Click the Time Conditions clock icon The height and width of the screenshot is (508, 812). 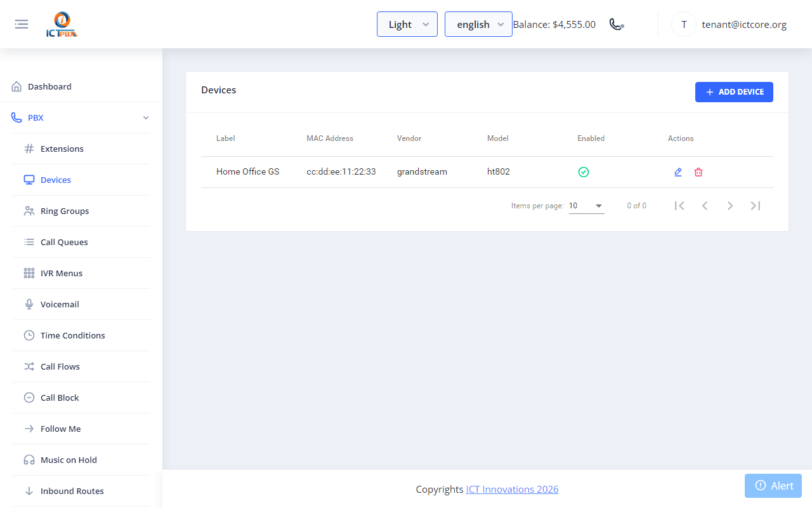point(29,335)
